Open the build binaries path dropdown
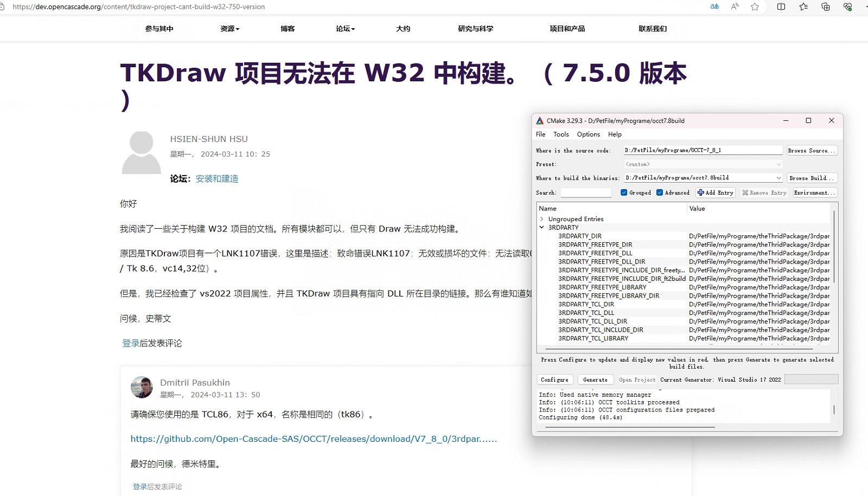Screen dimensions: 868x496 [778, 178]
